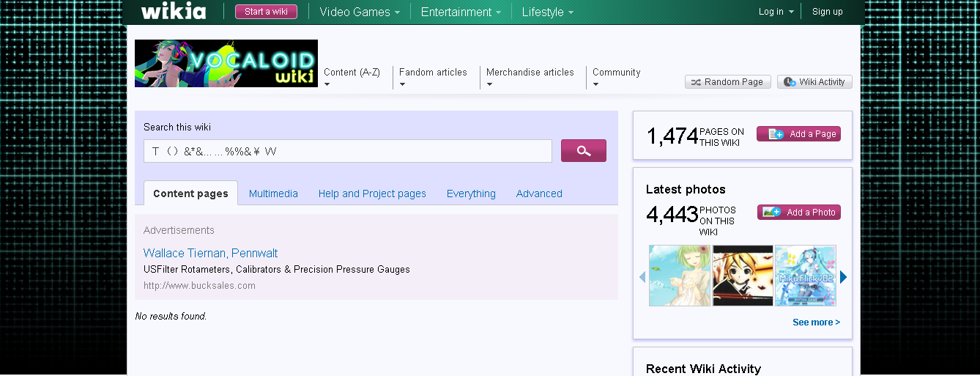This screenshot has width=980, height=376.
Task: Click Start a wiki button
Action: (x=266, y=12)
